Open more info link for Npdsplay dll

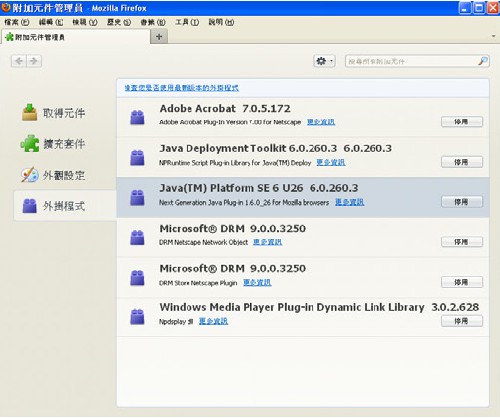coord(213,321)
